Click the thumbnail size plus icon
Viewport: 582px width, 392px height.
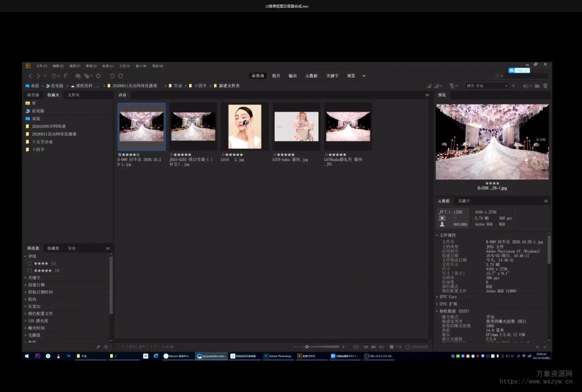[343, 347]
